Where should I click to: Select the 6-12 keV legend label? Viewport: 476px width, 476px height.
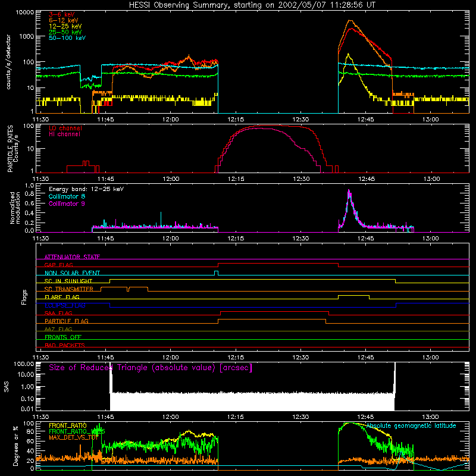(x=64, y=20)
